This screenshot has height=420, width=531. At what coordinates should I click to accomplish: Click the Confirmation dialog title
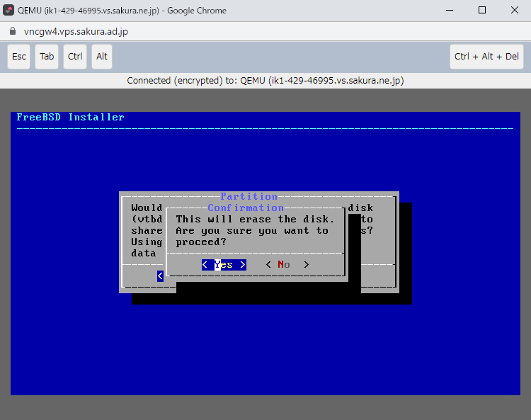pyautogui.click(x=245, y=208)
